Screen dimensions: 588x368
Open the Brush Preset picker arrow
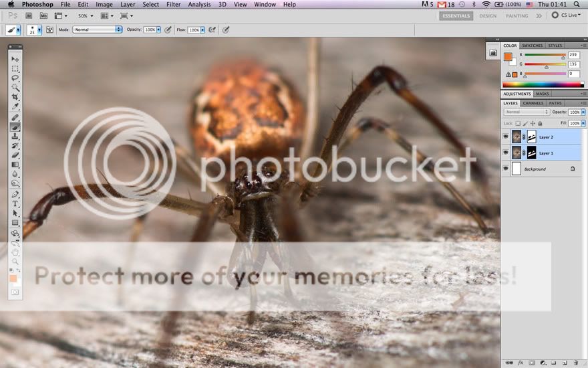point(39,29)
